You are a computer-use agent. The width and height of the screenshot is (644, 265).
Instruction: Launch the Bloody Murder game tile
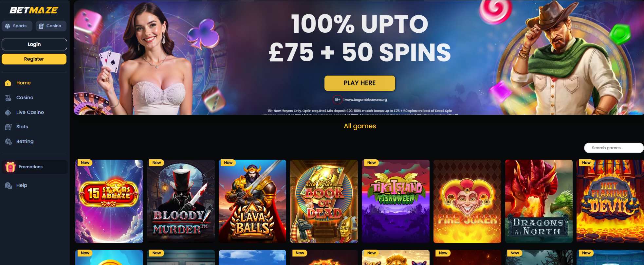[x=181, y=201]
